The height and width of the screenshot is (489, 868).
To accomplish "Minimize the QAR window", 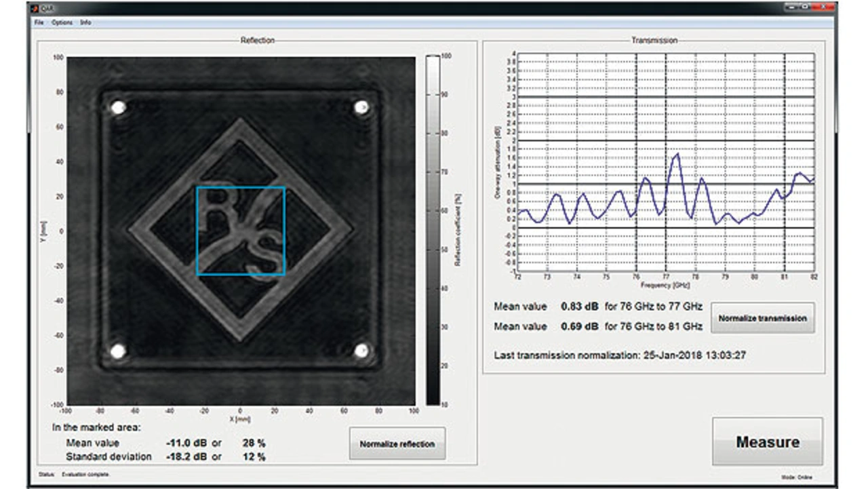I will pos(791,8).
